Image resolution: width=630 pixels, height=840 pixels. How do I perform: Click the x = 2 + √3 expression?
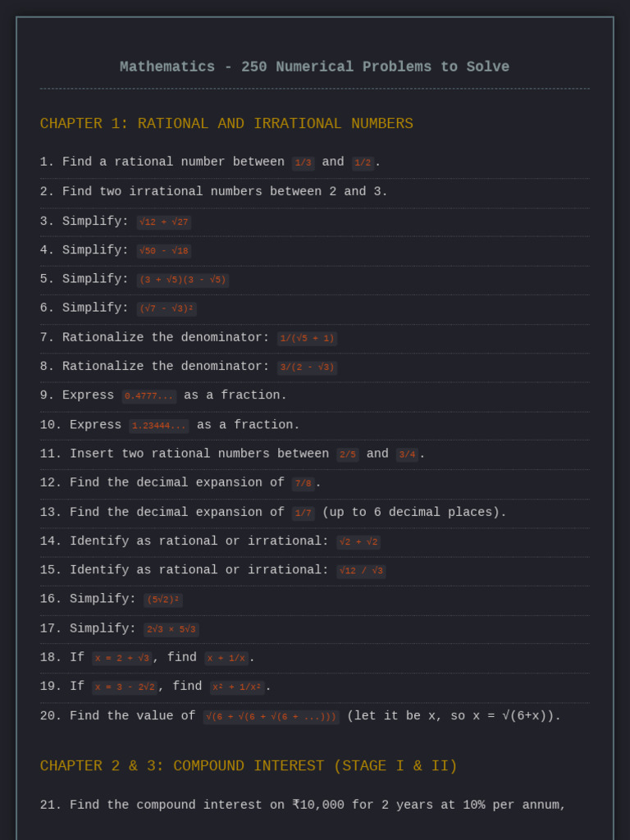click(x=122, y=658)
